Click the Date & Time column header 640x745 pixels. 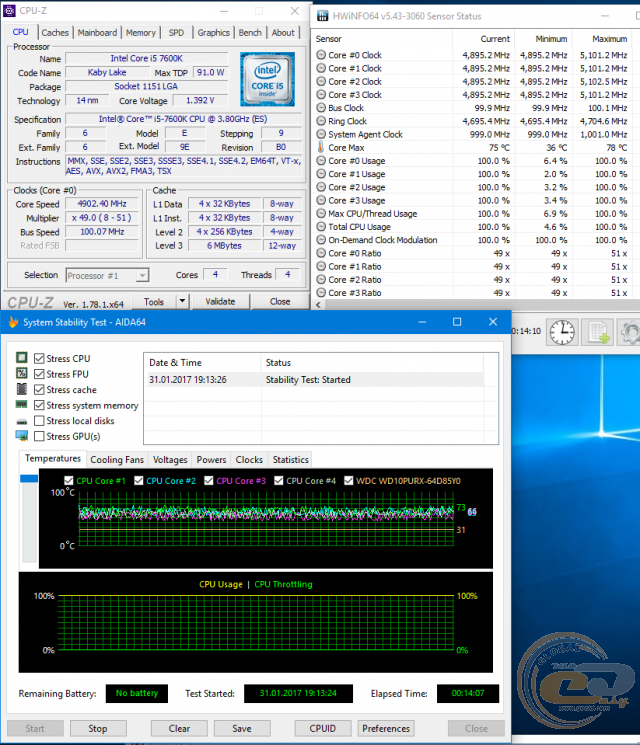coord(202,363)
